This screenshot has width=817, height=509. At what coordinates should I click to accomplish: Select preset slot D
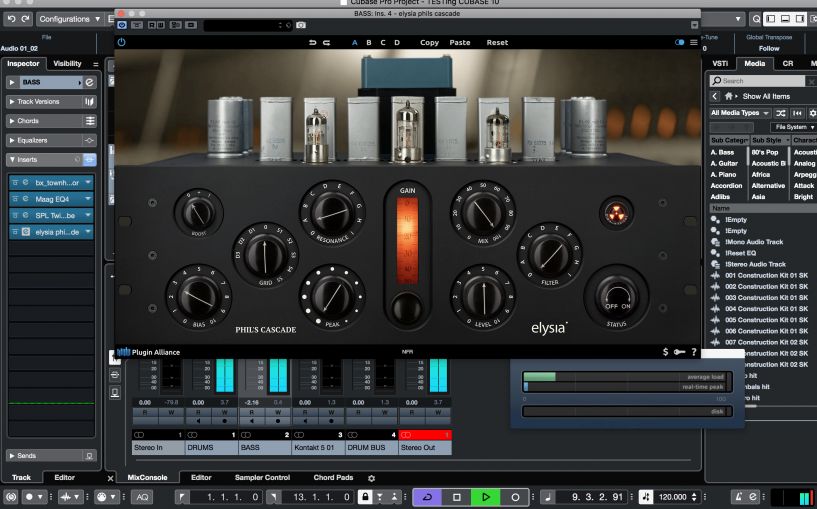(397, 43)
